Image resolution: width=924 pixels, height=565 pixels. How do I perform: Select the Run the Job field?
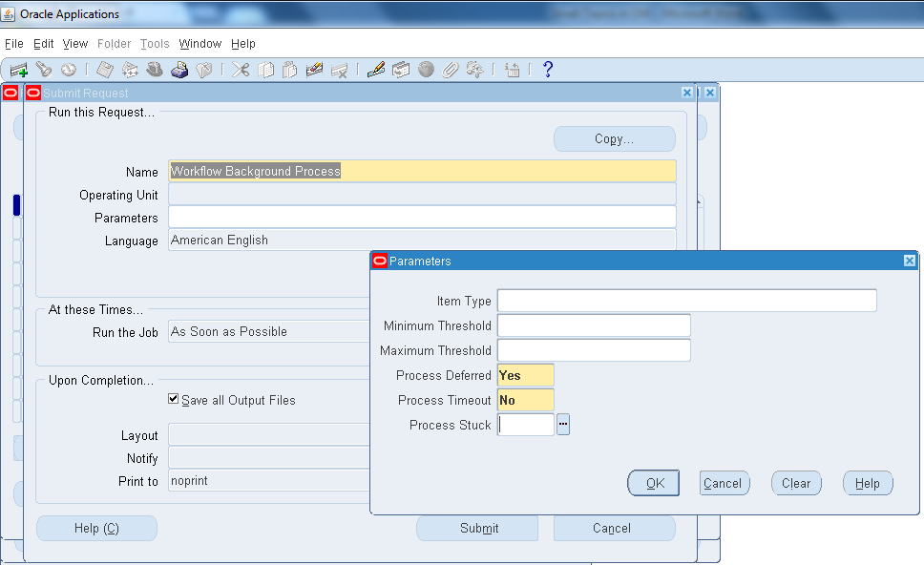click(x=269, y=332)
